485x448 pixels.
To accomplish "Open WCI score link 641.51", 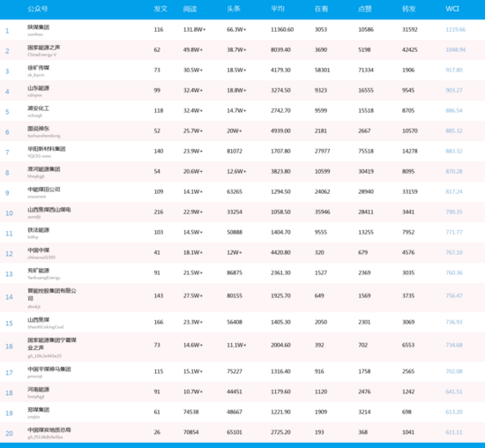I will click(x=454, y=392).
